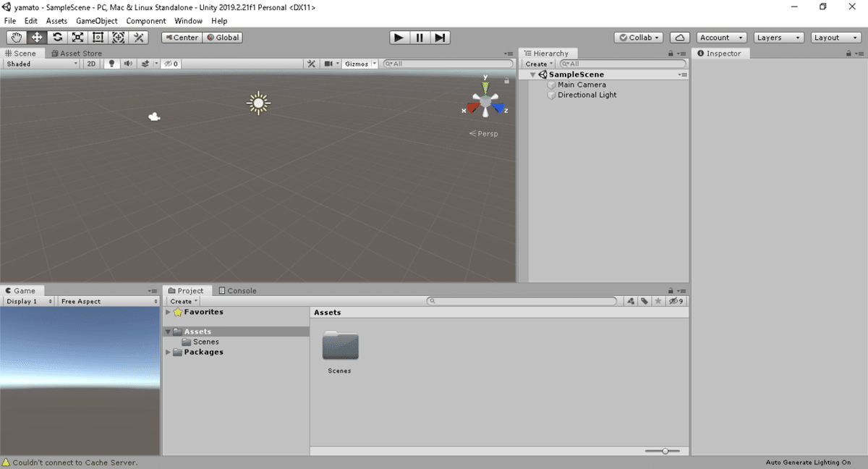This screenshot has height=469, width=868.
Task: Open the Account dropdown
Action: click(721, 38)
